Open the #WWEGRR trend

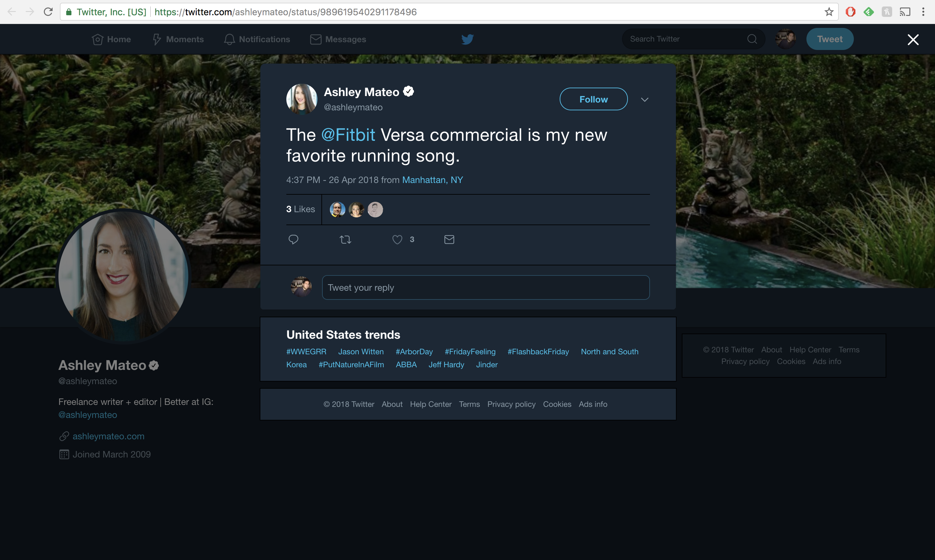click(x=306, y=352)
